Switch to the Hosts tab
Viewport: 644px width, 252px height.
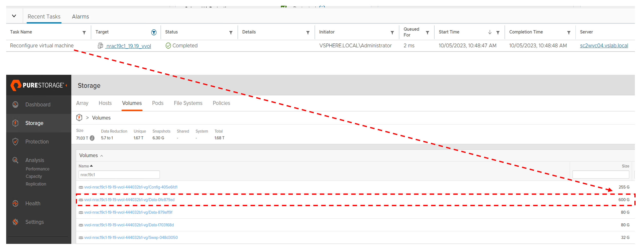(105, 103)
